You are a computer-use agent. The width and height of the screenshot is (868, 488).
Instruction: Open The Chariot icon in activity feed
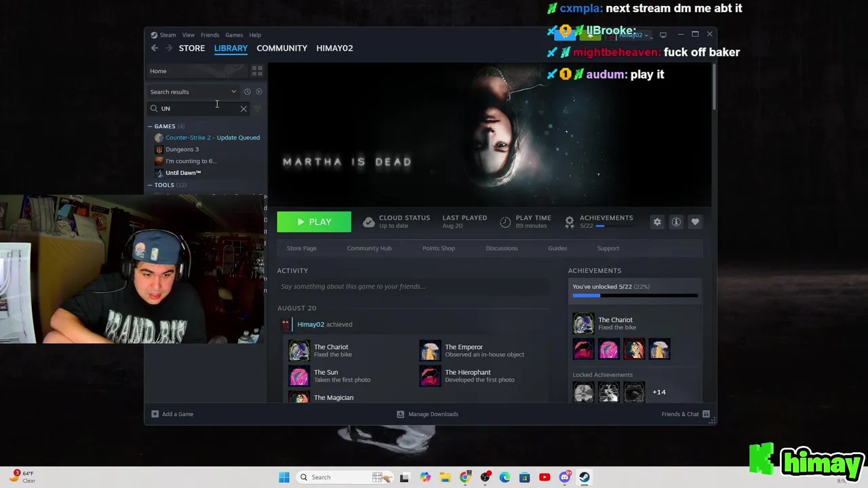pos(299,350)
